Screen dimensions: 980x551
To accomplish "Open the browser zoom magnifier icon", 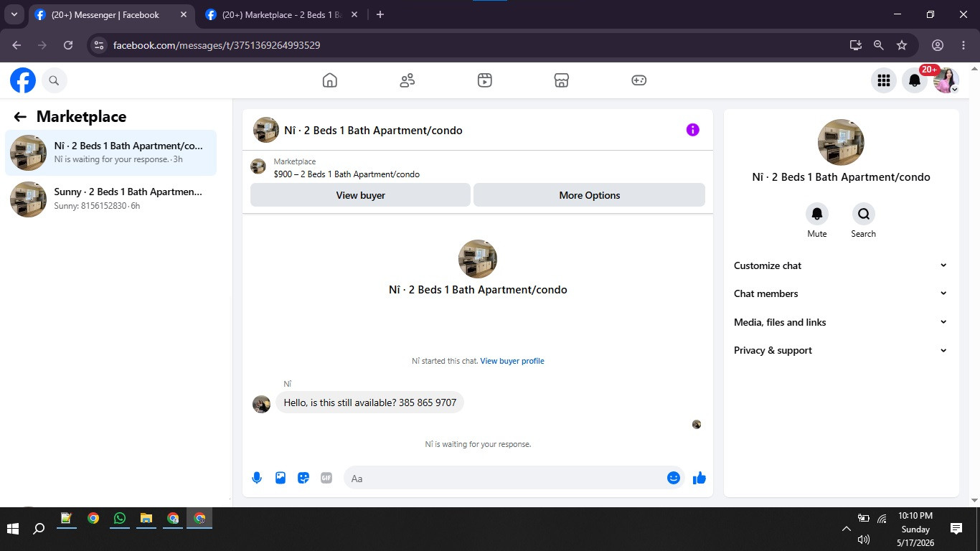I will 878,45.
